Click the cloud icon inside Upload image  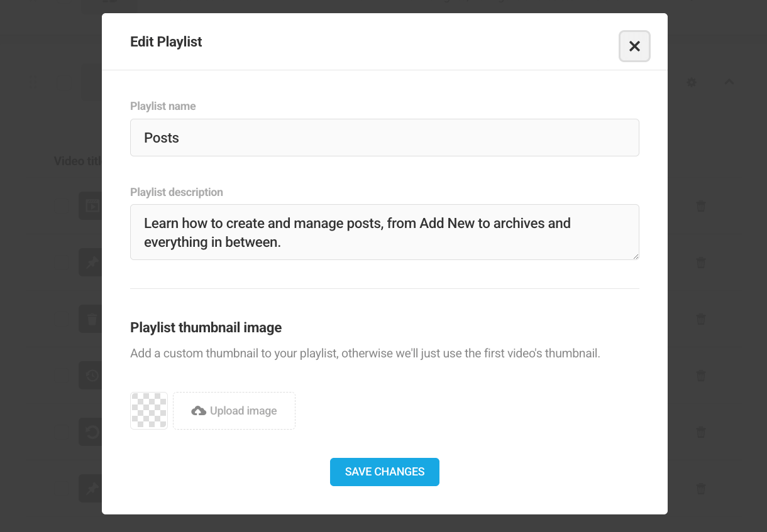coord(199,410)
